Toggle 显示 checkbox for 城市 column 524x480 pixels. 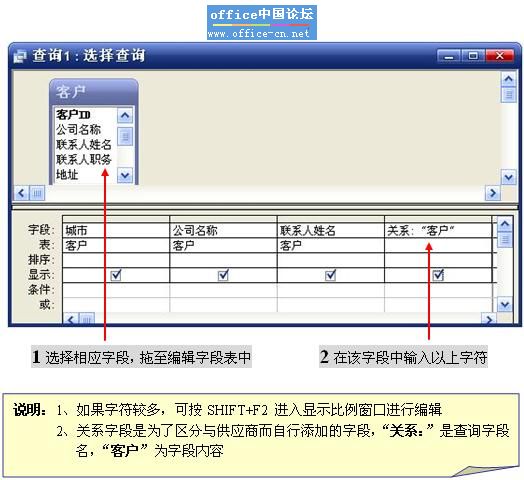coord(116,275)
